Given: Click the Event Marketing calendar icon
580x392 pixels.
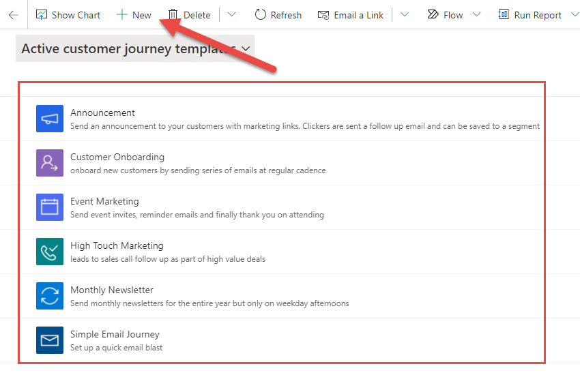Looking at the screenshot, I should pos(50,207).
